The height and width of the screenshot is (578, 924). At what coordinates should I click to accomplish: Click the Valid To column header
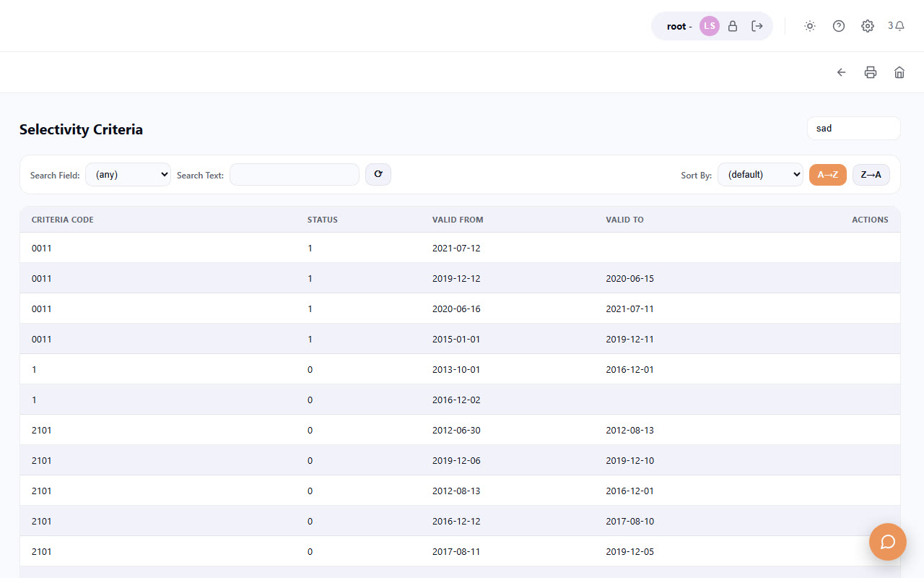click(x=625, y=220)
